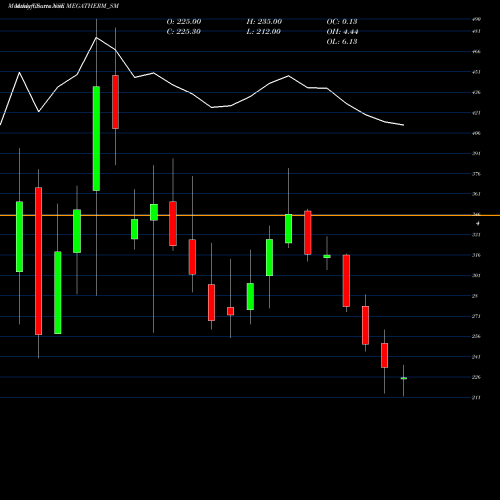Click the 406 price axis label
The image size is (500, 500).
476,133
